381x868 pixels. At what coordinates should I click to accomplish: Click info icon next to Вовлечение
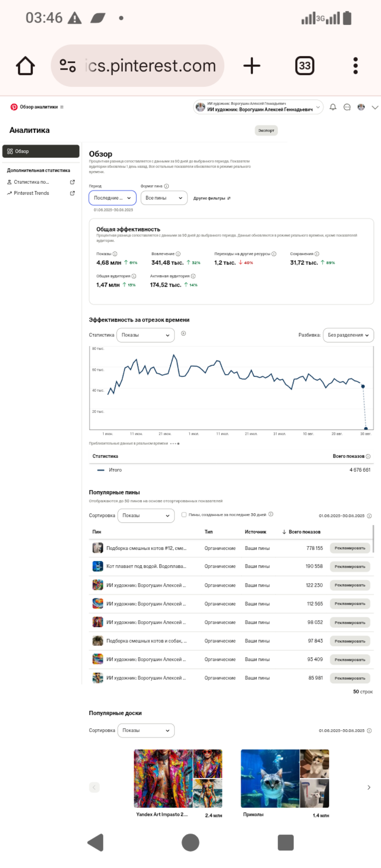tap(178, 254)
